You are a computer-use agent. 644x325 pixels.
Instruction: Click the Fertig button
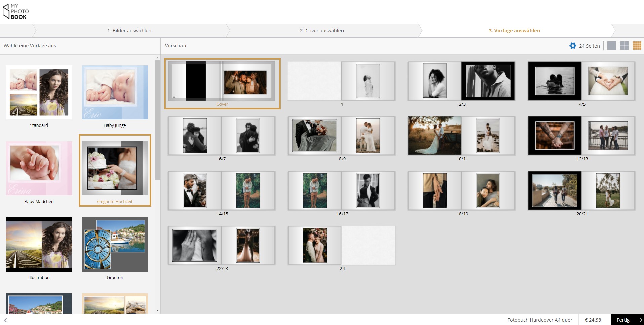pyautogui.click(x=627, y=320)
